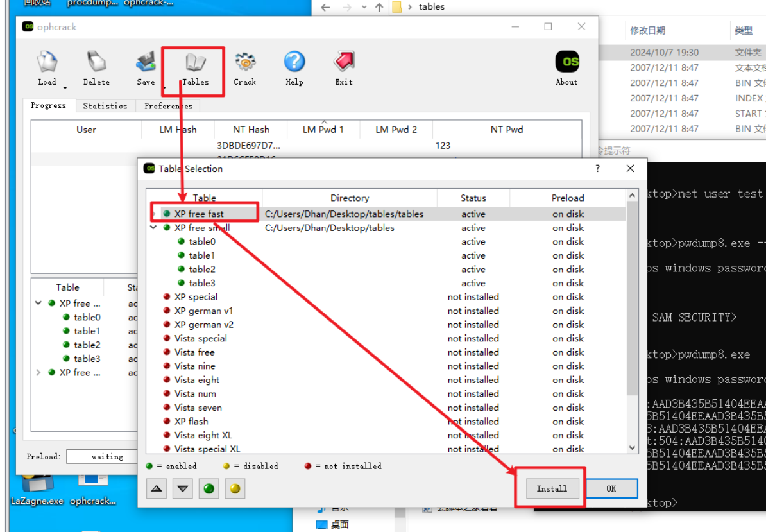The image size is (766, 532).
Task: Click the dialog help question mark
Action: [x=597, y=169]
